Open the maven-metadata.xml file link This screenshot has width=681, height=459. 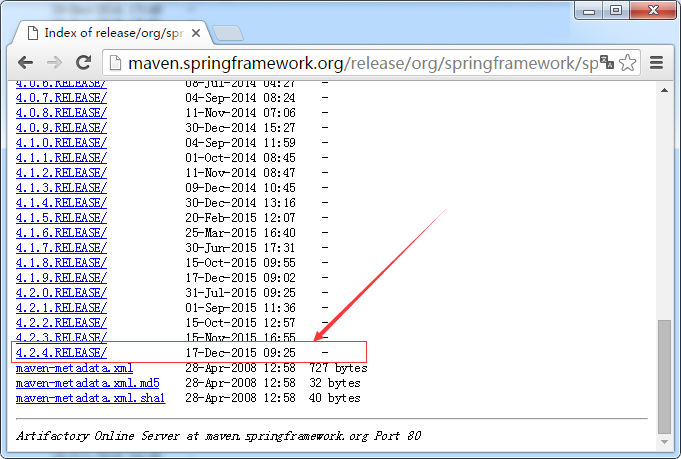click(74, 368)
